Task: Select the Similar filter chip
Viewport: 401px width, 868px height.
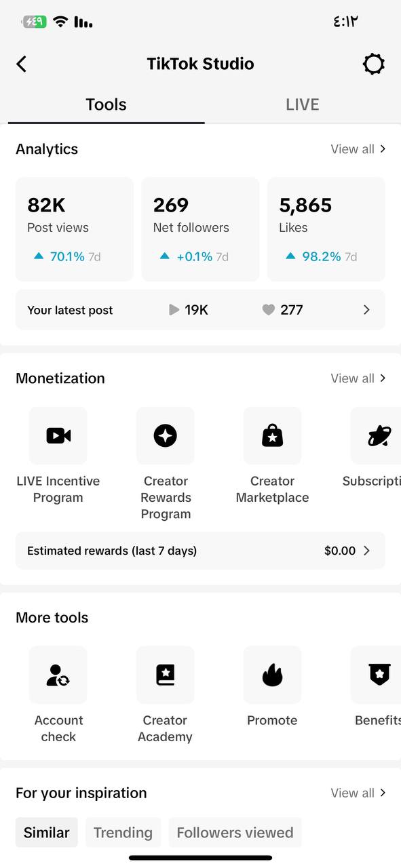Action: [47, 832]
